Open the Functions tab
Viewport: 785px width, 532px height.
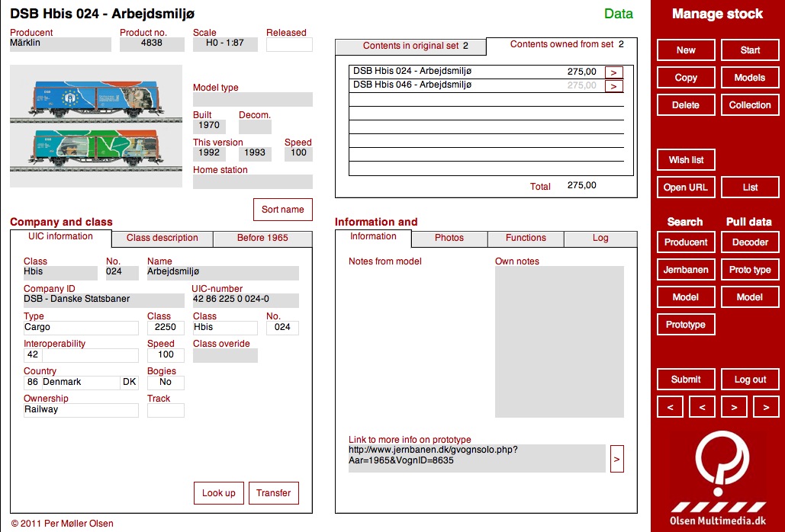pyautogui.click(x=526, y=239)
